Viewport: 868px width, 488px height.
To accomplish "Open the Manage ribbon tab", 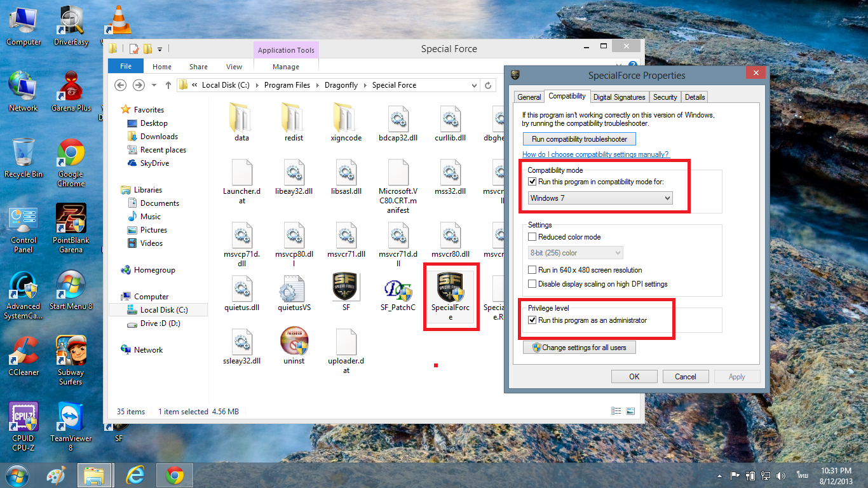I will pos(286,67).
